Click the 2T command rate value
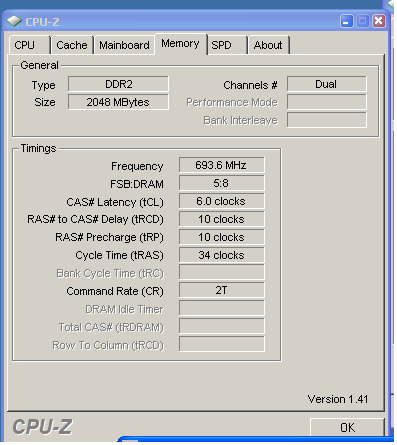Image resolution: width=397 pixels, height=445 pixels. (222, 290)
